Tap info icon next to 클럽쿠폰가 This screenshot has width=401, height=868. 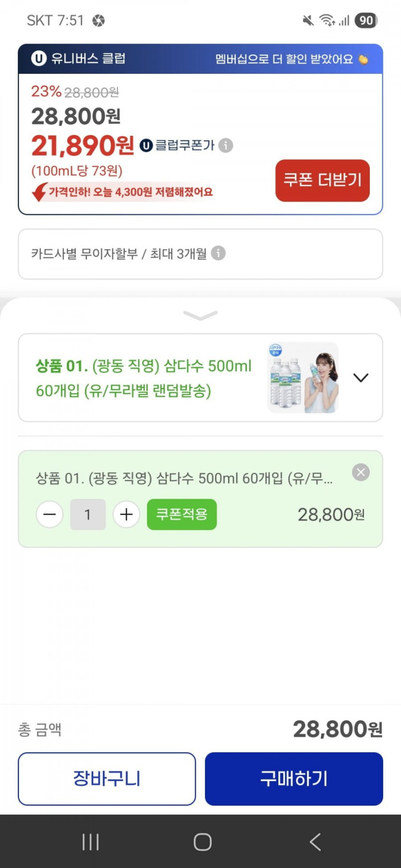226,145
